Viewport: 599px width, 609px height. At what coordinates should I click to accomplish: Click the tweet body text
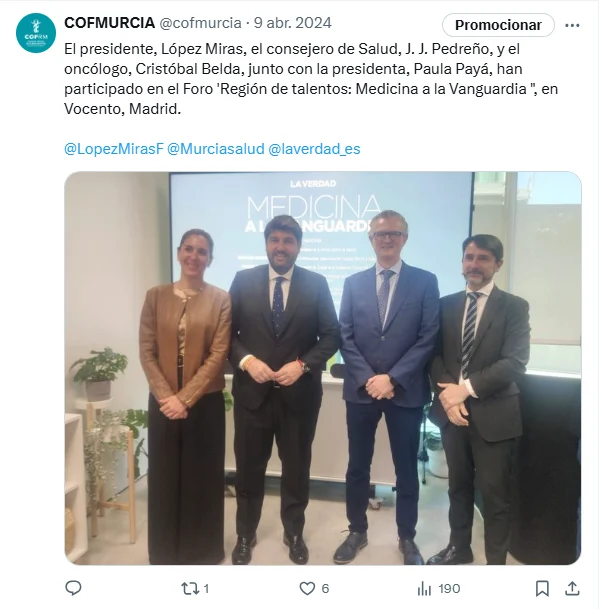pos(311,79)
